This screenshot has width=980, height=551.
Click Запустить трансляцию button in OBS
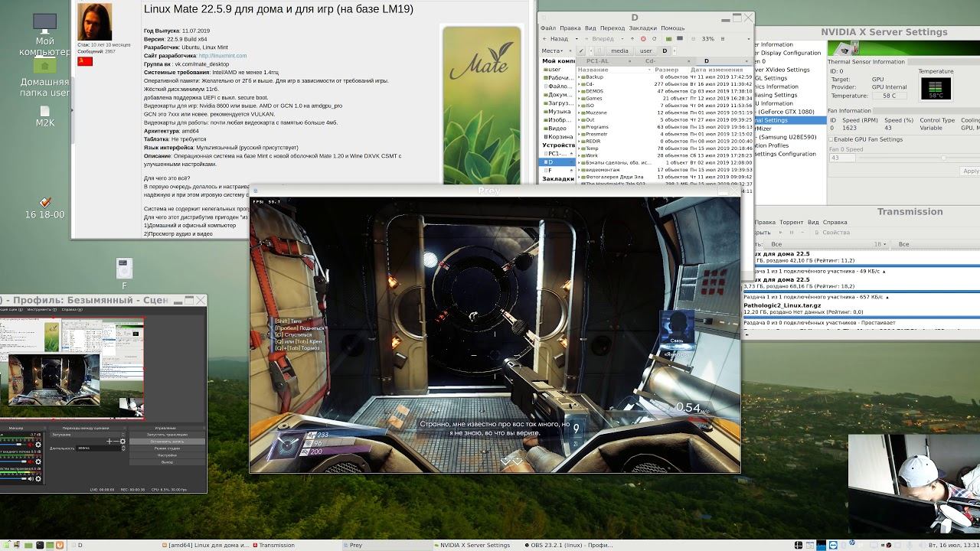[167, 435]
